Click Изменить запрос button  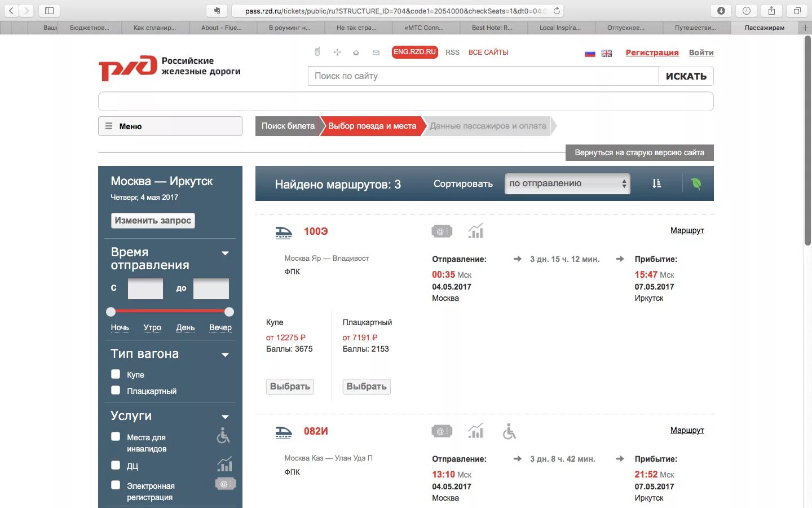[x=153, y=220]
